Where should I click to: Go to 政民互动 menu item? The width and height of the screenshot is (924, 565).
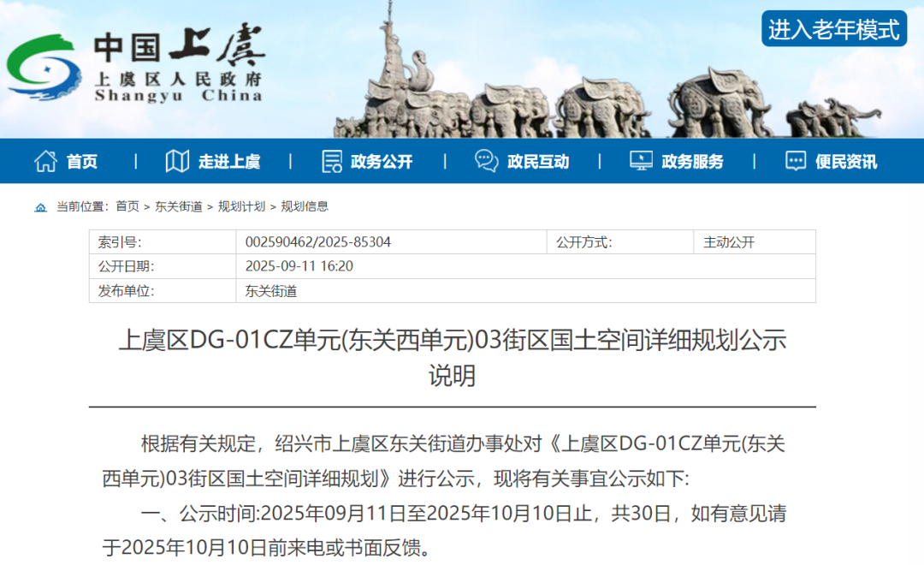(x=538, y=162)
